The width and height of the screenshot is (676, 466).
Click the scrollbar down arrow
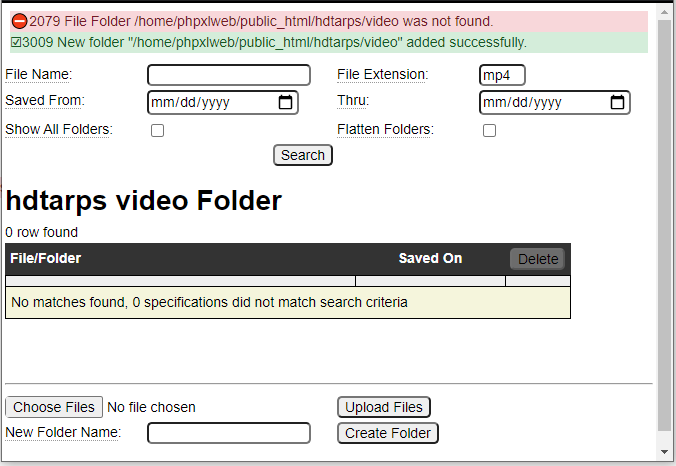coord(665,453)
